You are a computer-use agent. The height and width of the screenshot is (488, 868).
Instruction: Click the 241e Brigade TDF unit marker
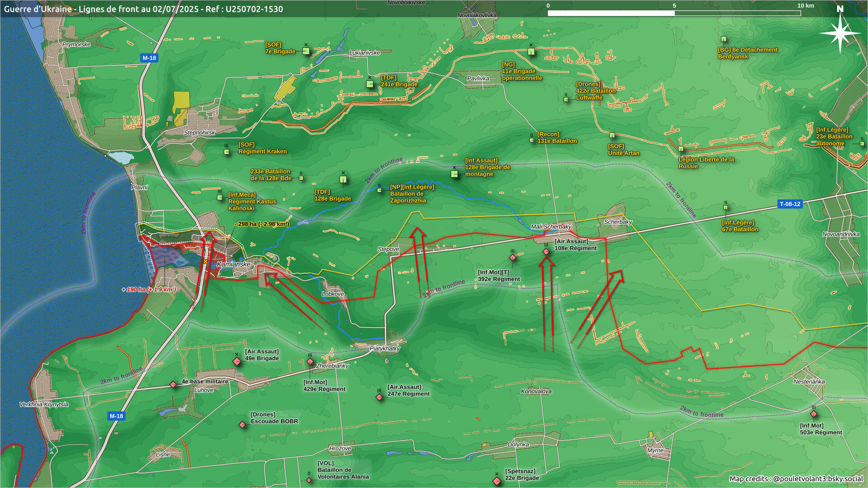(x=370, y=84)
